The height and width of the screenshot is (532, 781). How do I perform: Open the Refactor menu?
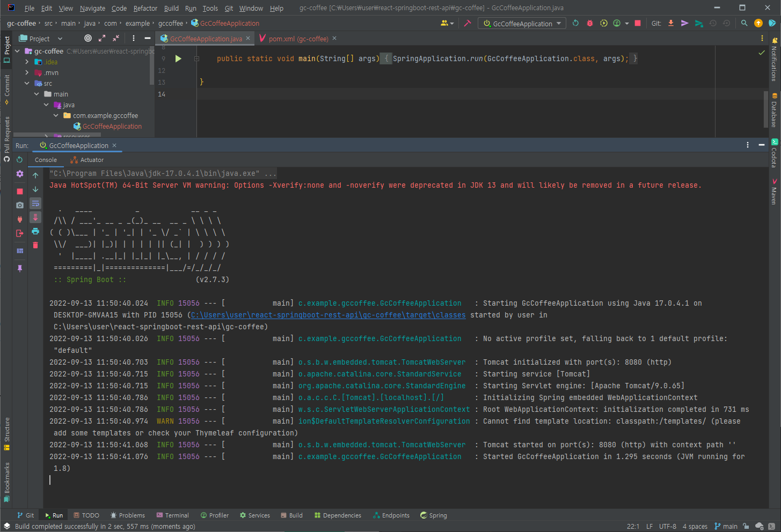point(145,8)
